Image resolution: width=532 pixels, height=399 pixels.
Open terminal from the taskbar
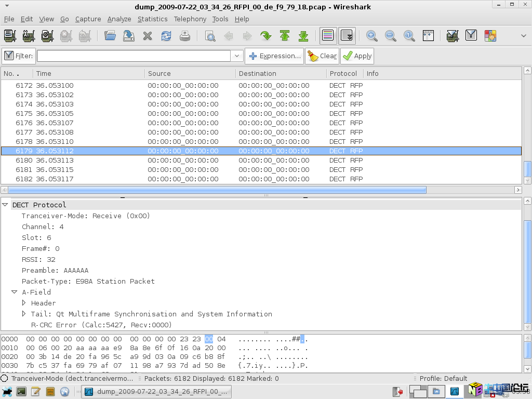point(21,391)
